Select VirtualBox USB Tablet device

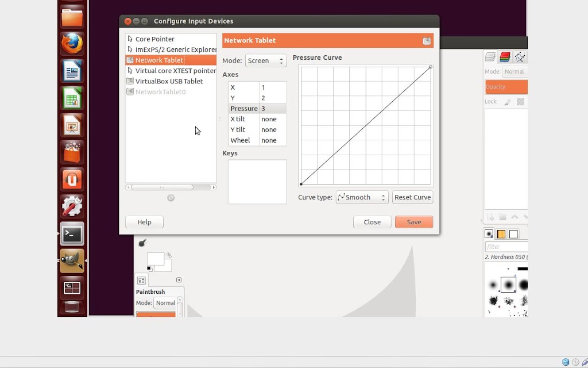coord(171,81)
